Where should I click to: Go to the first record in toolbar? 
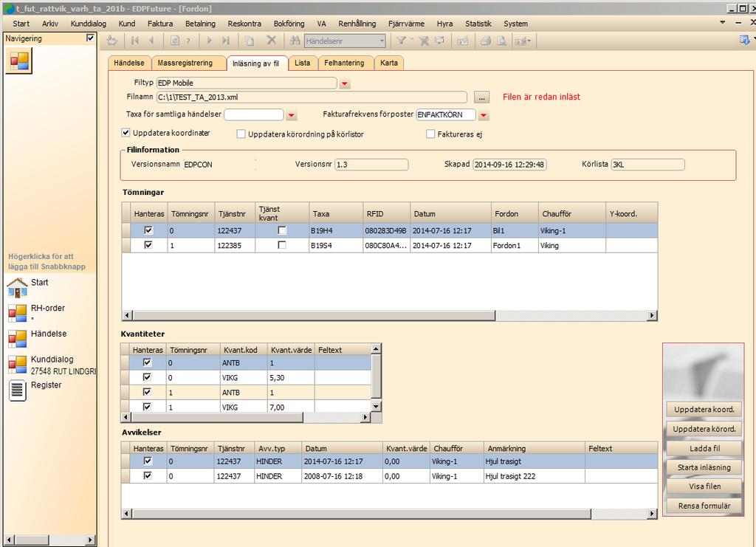click(x=134, y=41)
